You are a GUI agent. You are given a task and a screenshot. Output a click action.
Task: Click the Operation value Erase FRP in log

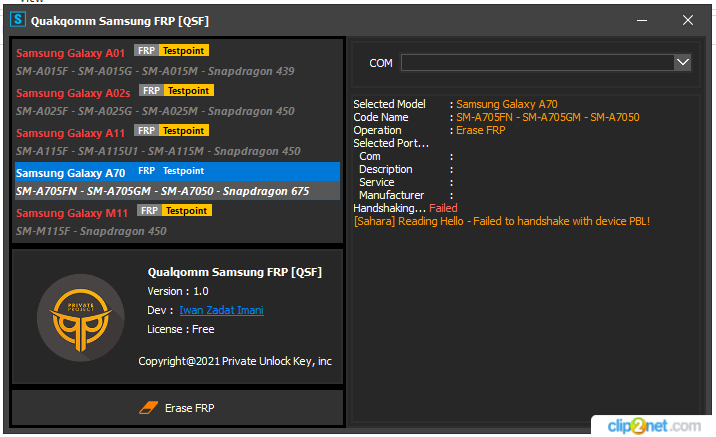click(481, 130)
